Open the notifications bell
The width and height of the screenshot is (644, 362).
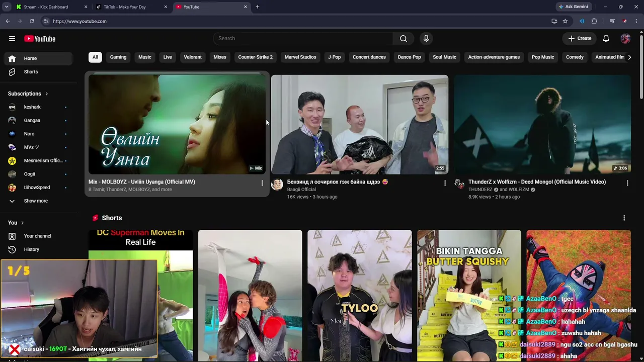tap(606, 39)
